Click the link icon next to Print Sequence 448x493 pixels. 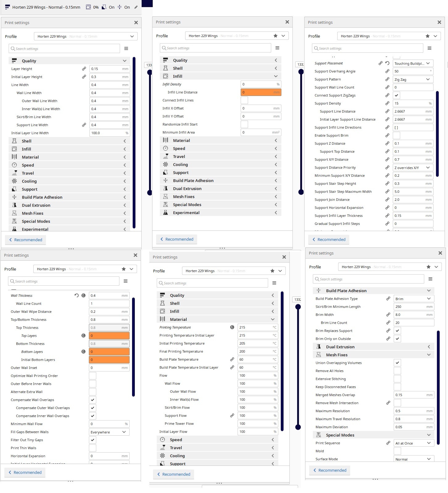(x=388, y=443)
